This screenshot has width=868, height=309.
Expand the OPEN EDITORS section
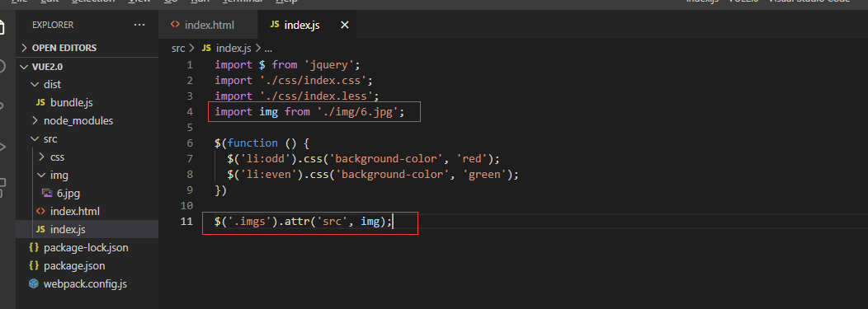click(87, 48)
